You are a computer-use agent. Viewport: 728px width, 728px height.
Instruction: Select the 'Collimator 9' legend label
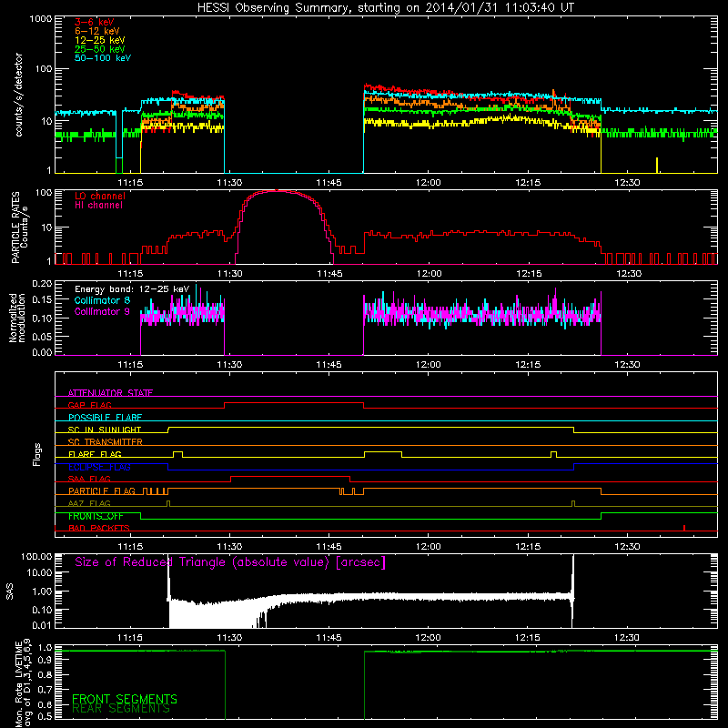pos(103,311)
